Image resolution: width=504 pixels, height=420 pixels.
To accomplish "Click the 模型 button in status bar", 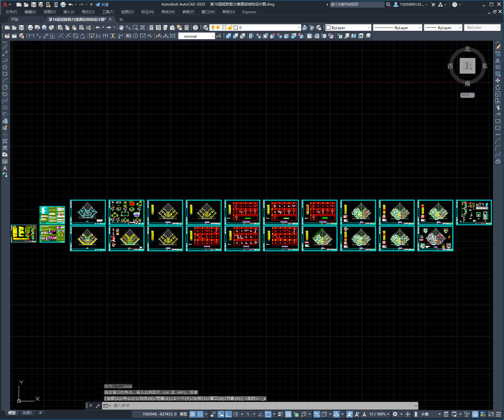I will [x=184, y=414].
